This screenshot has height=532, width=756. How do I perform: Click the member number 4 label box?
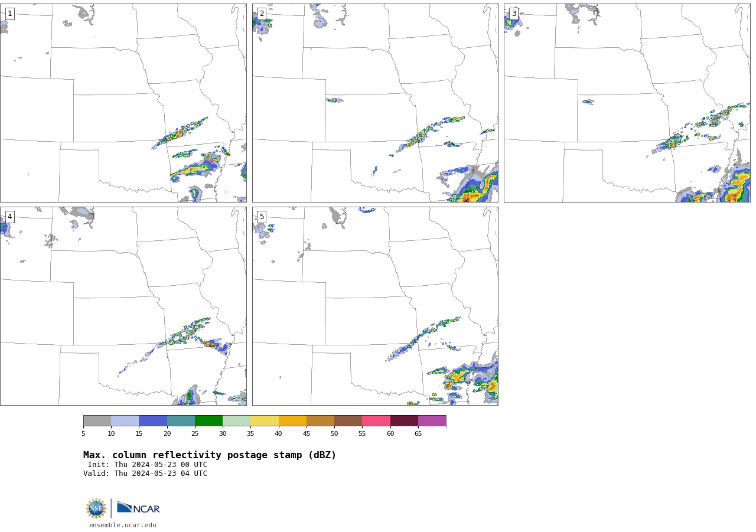tap(9, 217)
